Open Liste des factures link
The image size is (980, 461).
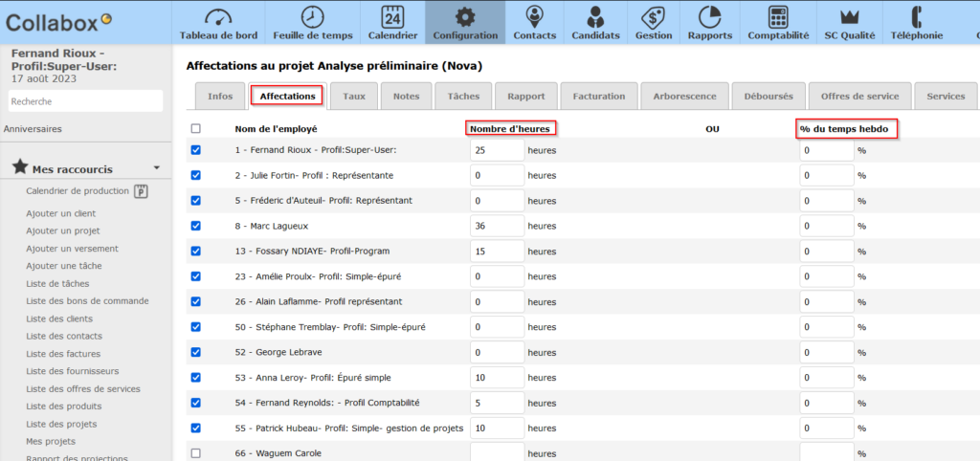(63, 353)
